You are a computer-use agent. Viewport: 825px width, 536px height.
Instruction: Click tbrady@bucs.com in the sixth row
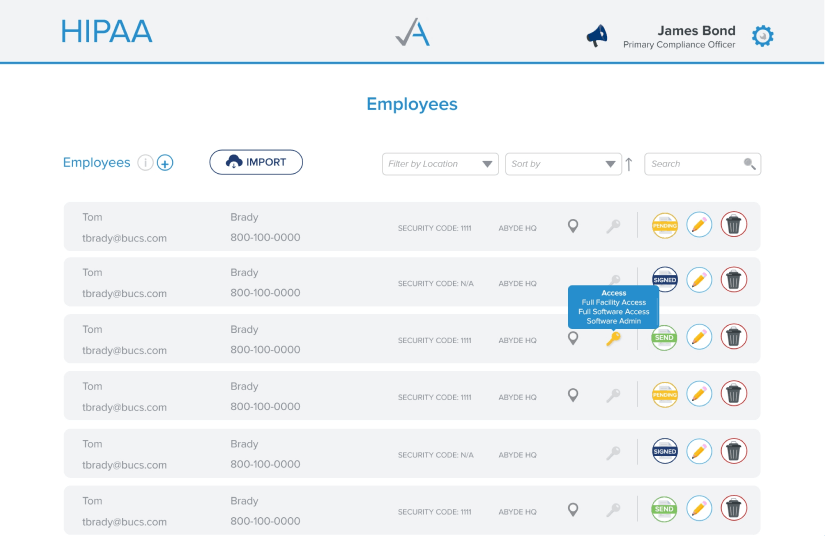124,522
